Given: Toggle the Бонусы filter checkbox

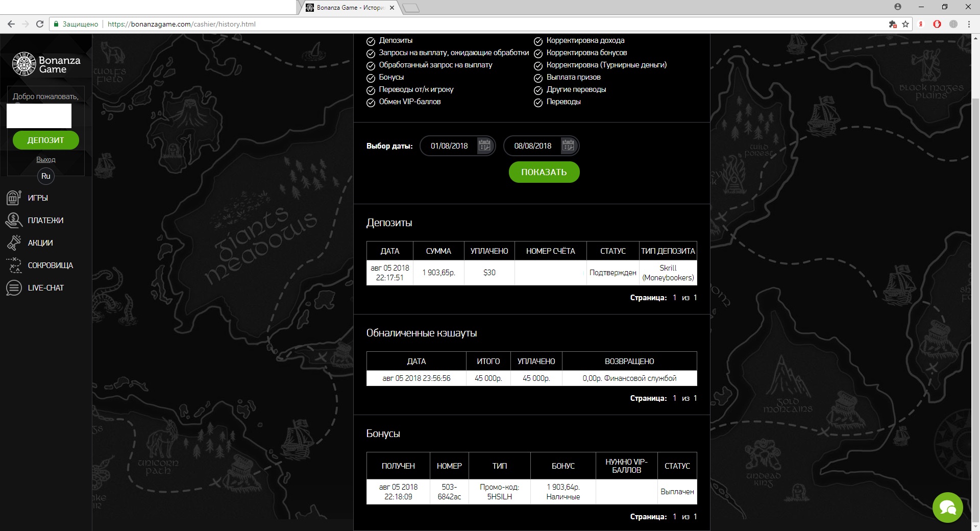Looking at the screenshot, I should [371, 78].
